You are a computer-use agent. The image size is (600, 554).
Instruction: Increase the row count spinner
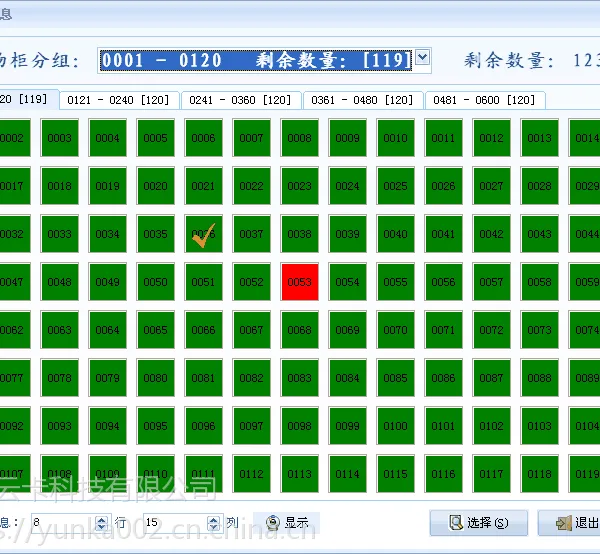point(102,520)
